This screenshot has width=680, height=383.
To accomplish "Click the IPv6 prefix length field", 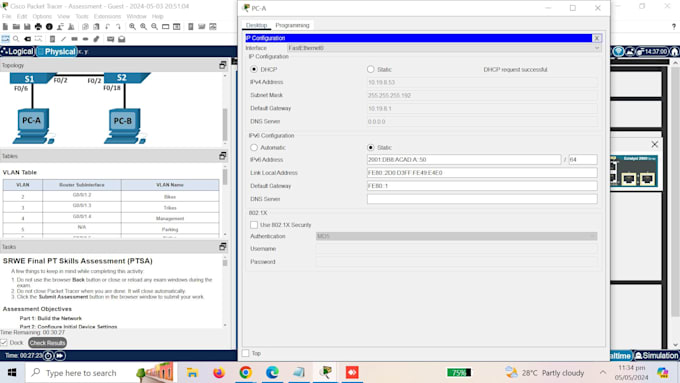I will click(x=582, y=160).
